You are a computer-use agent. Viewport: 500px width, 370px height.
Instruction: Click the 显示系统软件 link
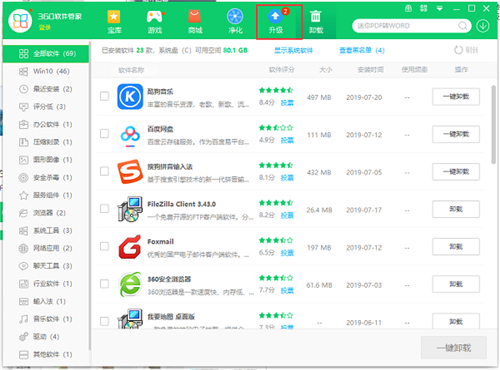coord(293,50)
